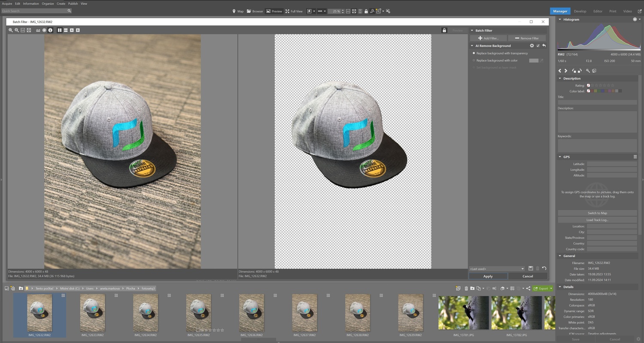Viewport: 644px width, 343px height.
Task: Open the Last used preset dropdown
Action: point(497,269)
